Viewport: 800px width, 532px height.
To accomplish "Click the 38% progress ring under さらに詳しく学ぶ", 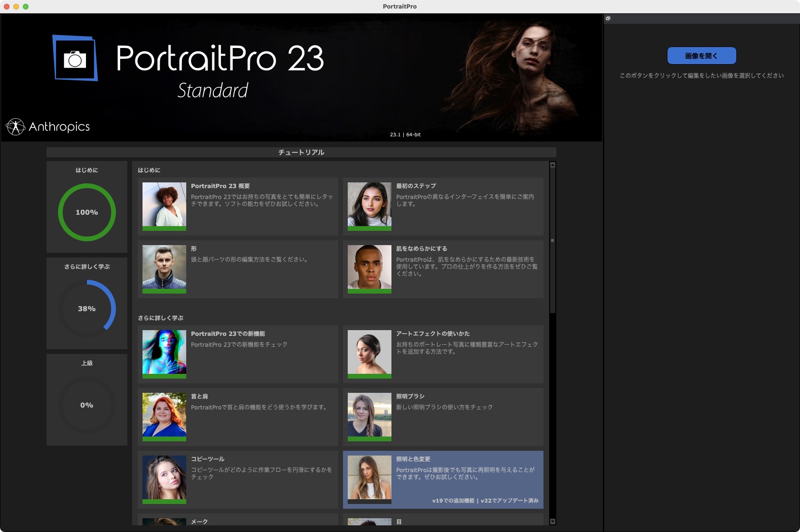I will click(86, 308).
